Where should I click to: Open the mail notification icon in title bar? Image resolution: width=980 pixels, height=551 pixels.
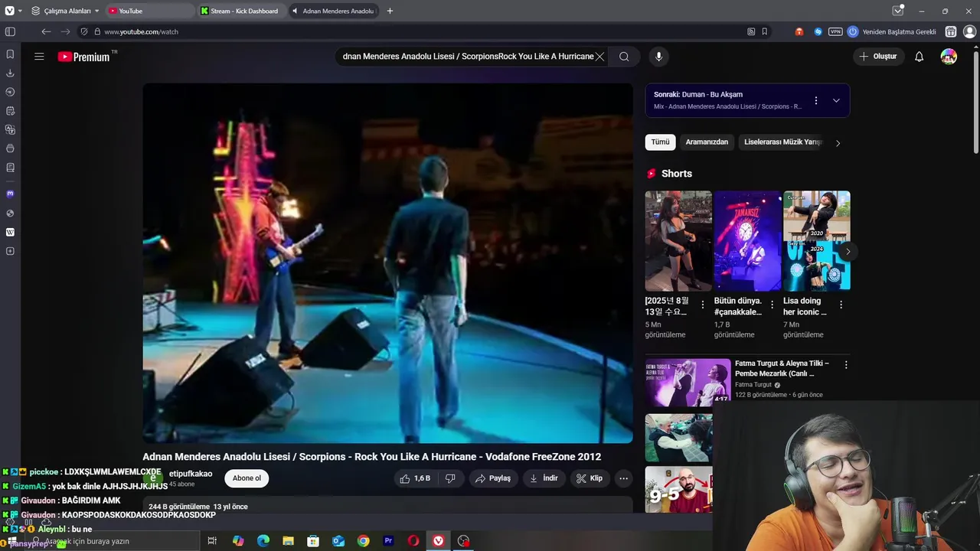click(898, 11)
